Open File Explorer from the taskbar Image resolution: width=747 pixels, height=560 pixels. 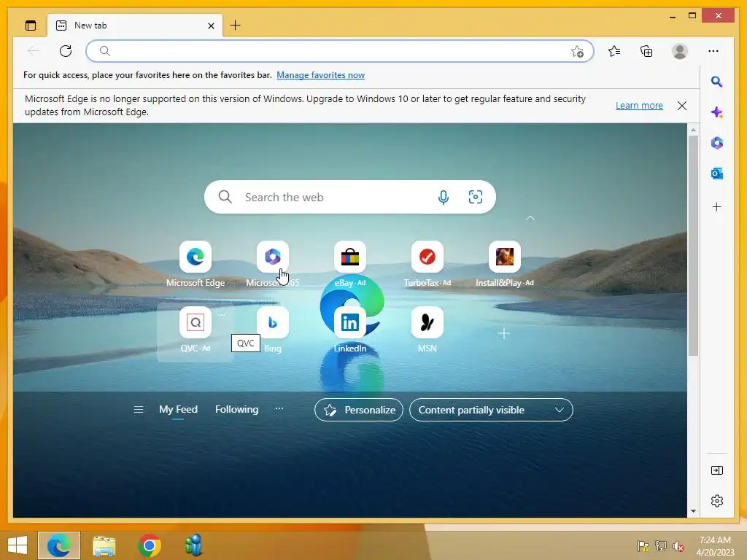click(x=104, y=545)
